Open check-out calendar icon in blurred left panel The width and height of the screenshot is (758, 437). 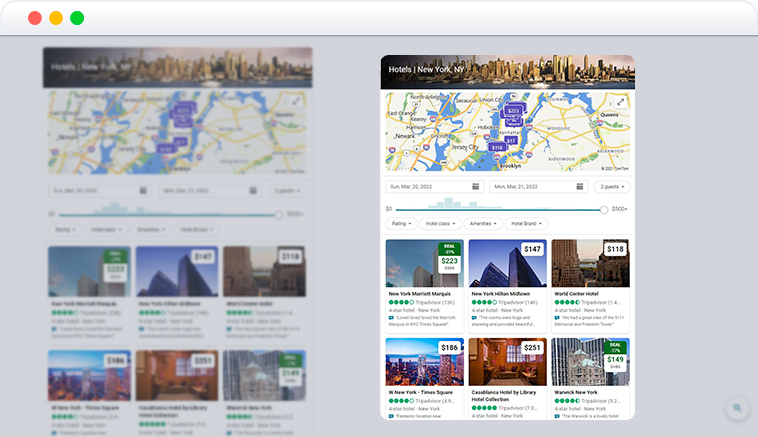pos(253,190)
